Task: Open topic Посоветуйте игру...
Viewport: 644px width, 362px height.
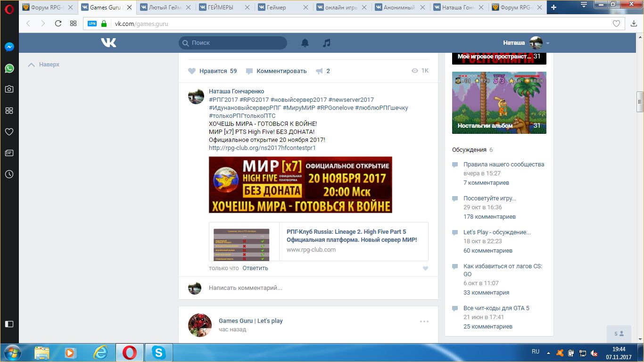Action: [490, 198]
